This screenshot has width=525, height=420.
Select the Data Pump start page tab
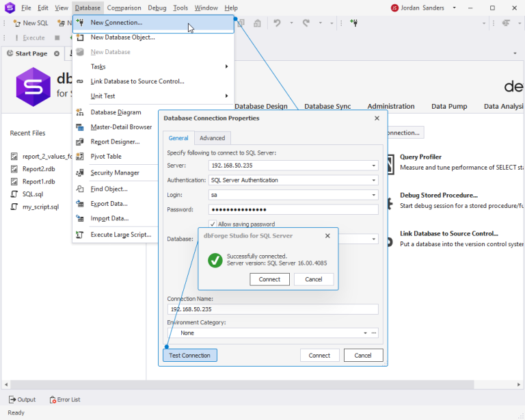point(449,106)
